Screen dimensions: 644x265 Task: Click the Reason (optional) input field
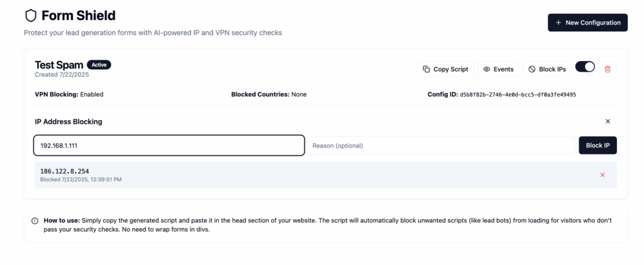(440, 146)
